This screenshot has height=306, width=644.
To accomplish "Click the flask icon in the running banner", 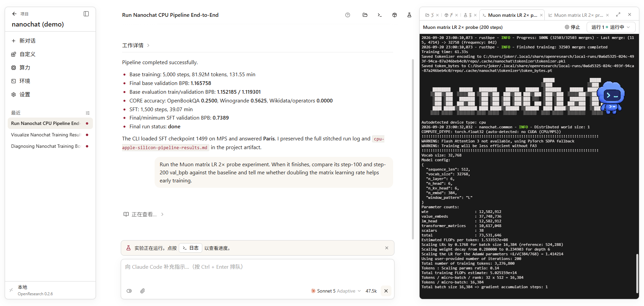I will point(128,248).
